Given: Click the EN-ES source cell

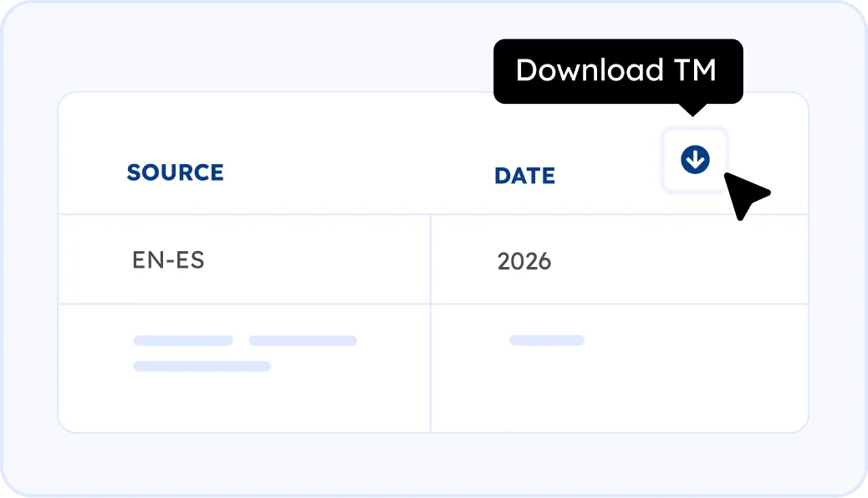Looking at the screenshot, I should point(168,259).
